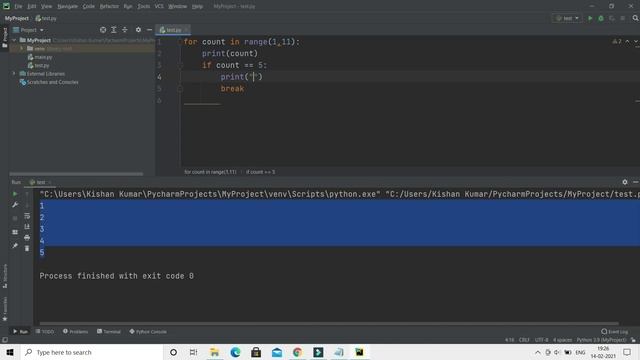Screen dimensions: 640x360
Task: Toggle scroll to end in Run console
Action: tap(27, 227)
